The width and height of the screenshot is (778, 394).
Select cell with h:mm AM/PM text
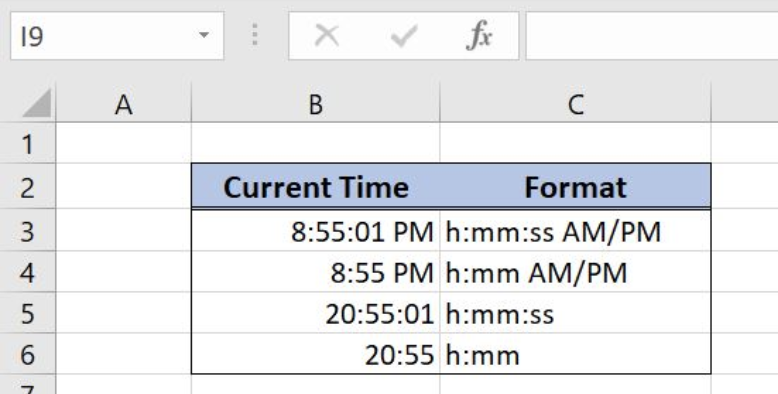(x=576, y=272)
